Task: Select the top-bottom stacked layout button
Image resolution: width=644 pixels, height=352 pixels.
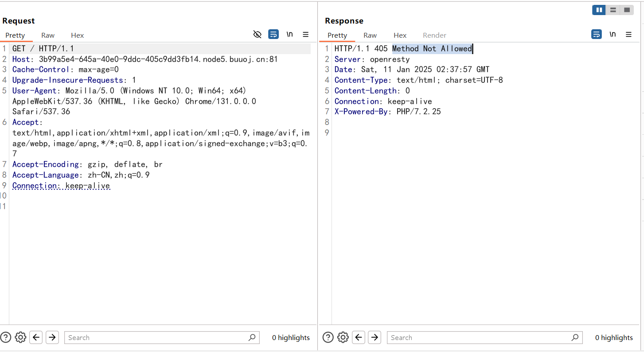Action: (613, 10)
